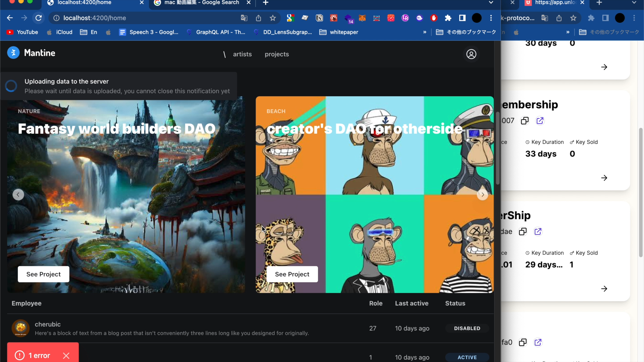See Project for Fantasy world builders DAO
644x362 pixels.
click(44, 274)
